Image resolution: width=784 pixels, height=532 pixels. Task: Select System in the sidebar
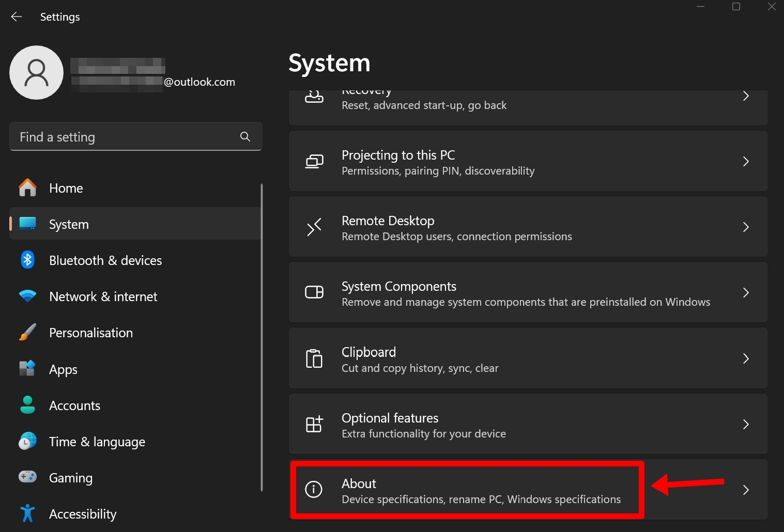135,224
